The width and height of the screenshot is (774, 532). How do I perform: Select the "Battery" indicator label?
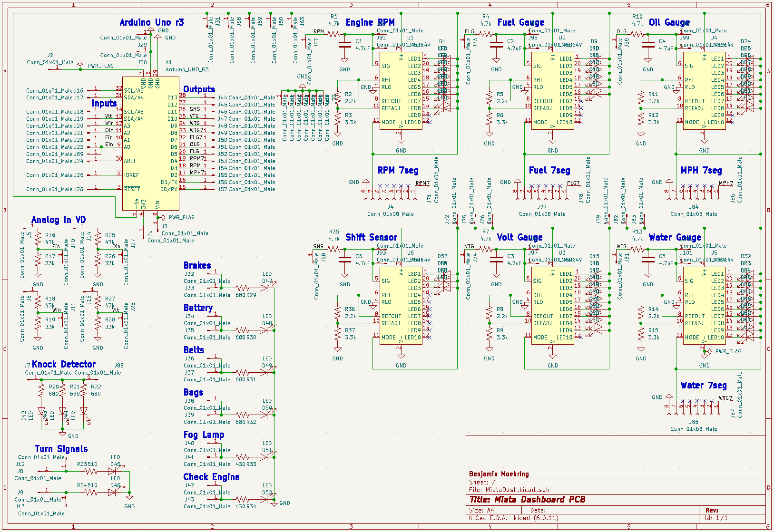coord(198,308)
